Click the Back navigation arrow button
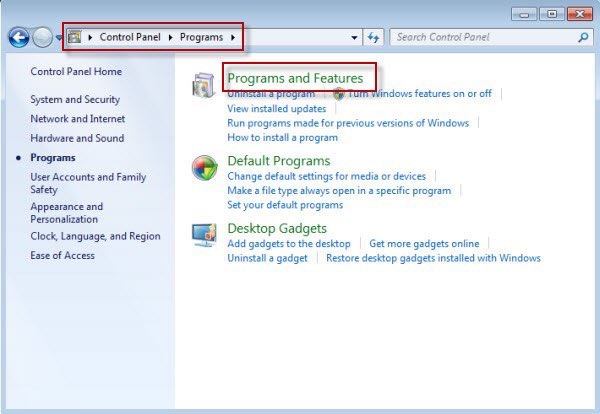 click(18, 37)
